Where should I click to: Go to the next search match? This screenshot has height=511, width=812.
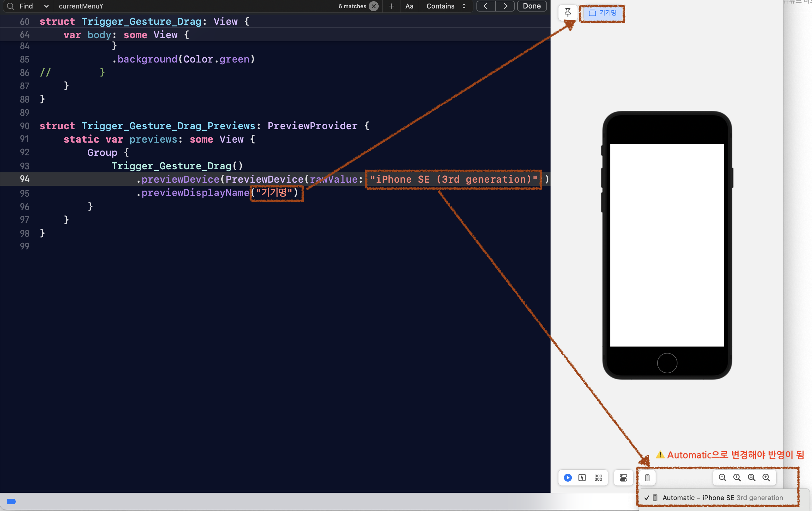click(505, 6)
